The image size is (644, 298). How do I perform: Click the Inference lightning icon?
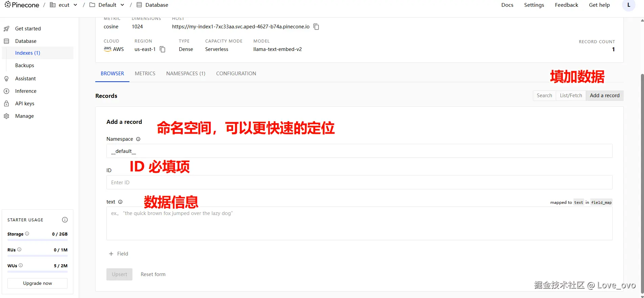[6, 91]
